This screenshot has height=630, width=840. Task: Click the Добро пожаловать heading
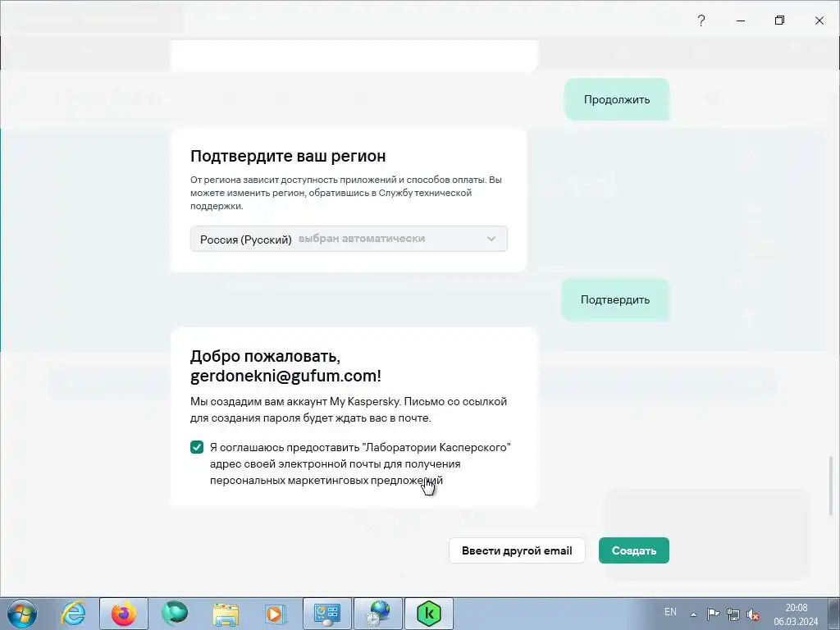[286, 366]
